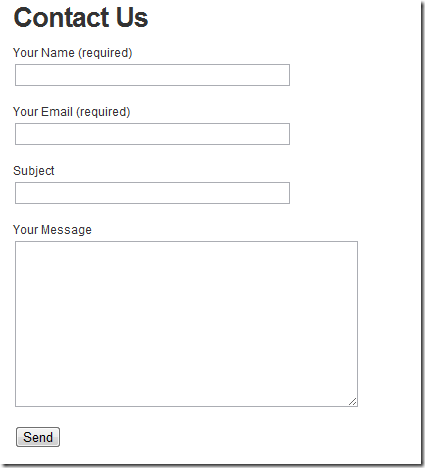Click the word "Message" in its label
Viewport: 425px width, 468px height.
coord(66,230)
